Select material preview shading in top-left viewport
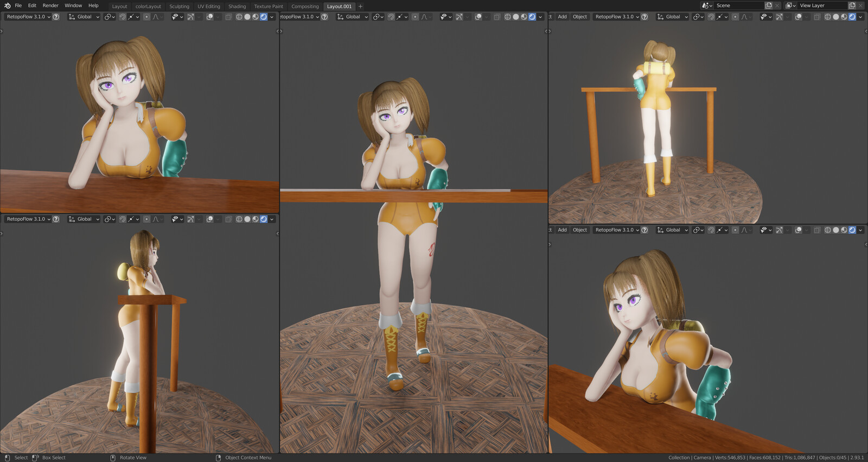This screenshot has width=868, height=462. pos(256,17)
